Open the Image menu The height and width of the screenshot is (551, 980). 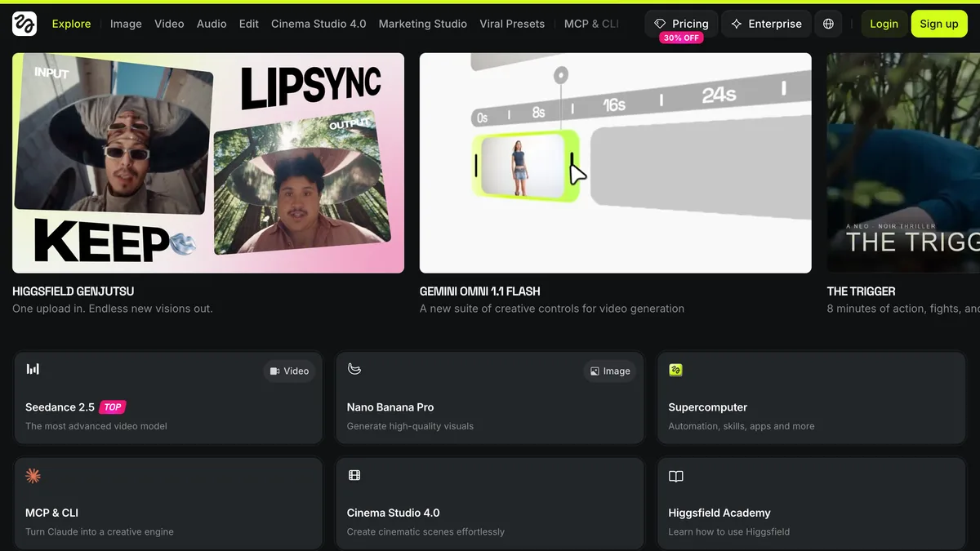coord(126,24)
